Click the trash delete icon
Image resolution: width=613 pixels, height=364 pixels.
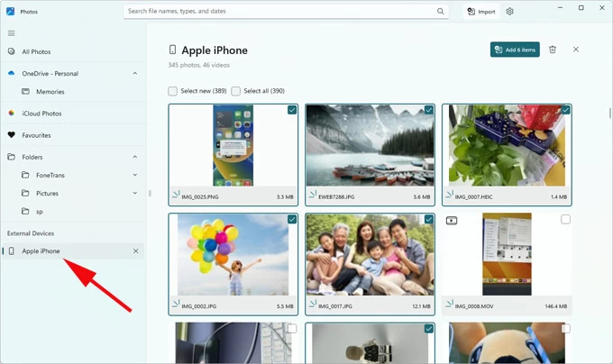coord(553,50)
